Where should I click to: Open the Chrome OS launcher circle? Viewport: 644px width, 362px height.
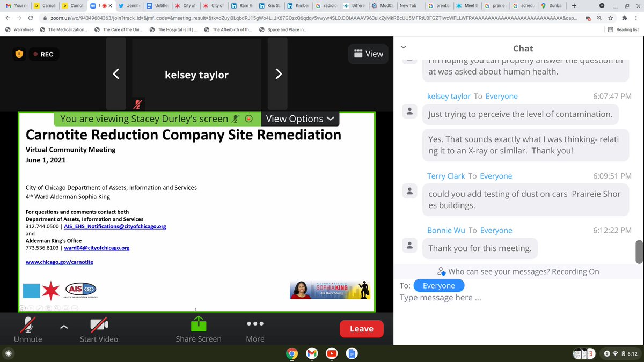(9, 353)
